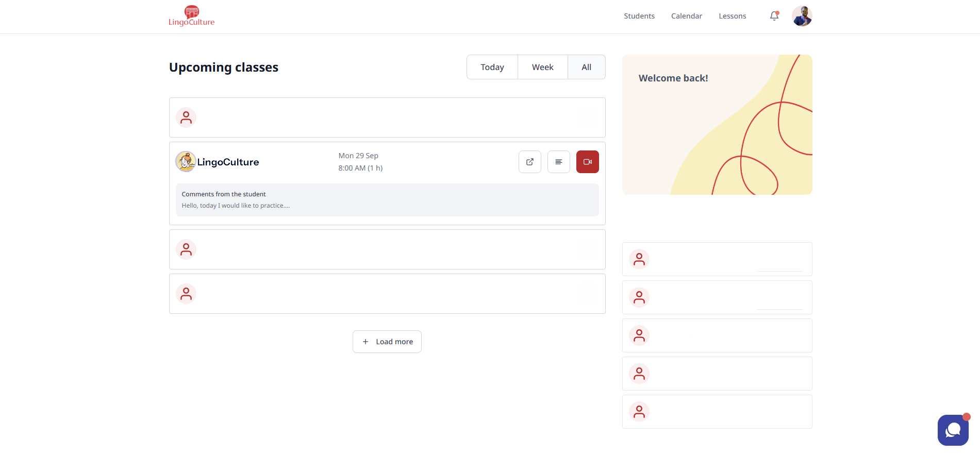Screen dimensions: 980x455
Task: Go to the Students page
Action: click(639, 16)
